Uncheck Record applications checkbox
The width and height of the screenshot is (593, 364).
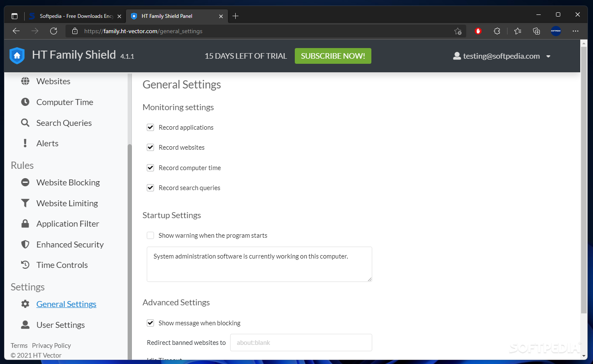point(150,127)
